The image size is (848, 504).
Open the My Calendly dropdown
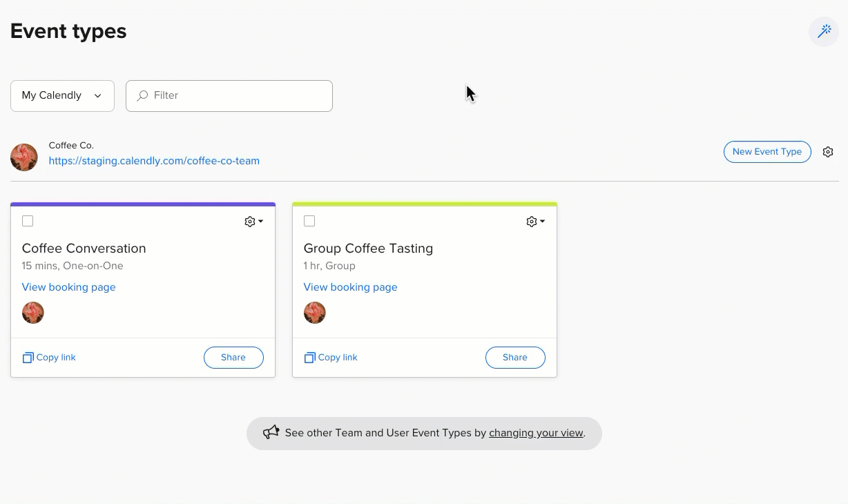coord(62,95)
